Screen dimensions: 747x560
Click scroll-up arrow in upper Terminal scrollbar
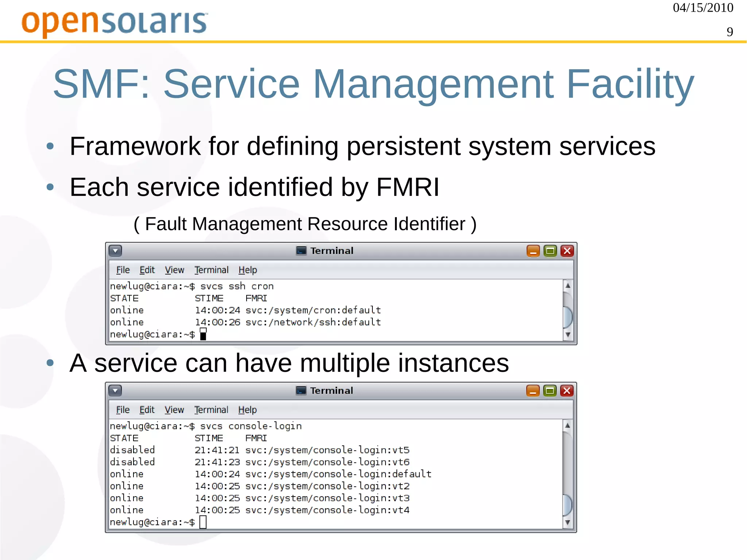[x=568, y=286]
